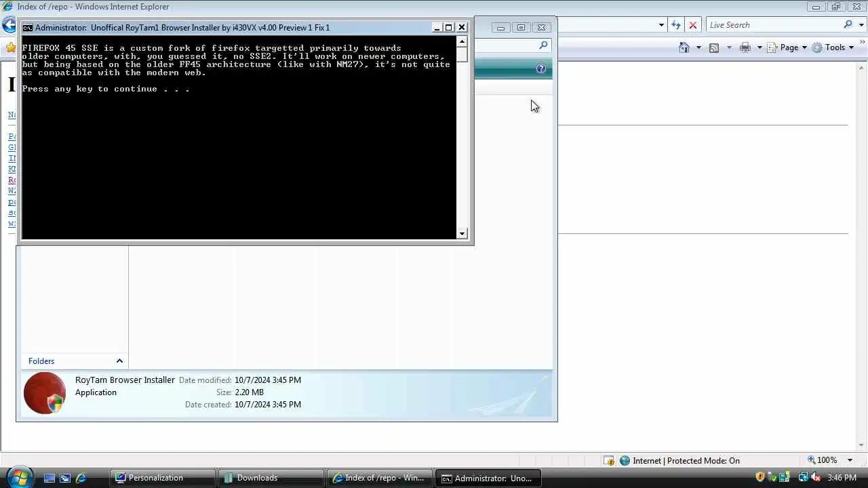The width and height of the screenshot is (868, 488).
Task: Click the RSS feeds icon in IE toolbar
Action: (714, 47)
